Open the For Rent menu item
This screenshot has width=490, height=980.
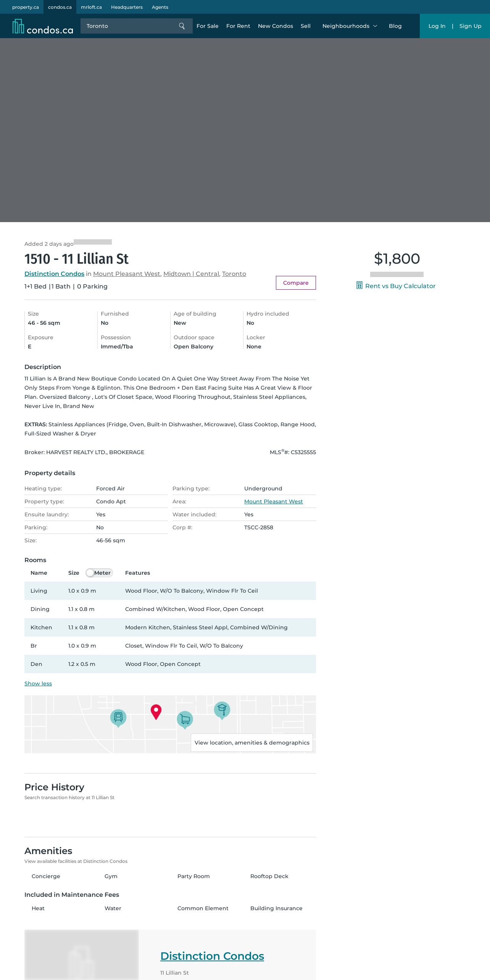(238, 26)
